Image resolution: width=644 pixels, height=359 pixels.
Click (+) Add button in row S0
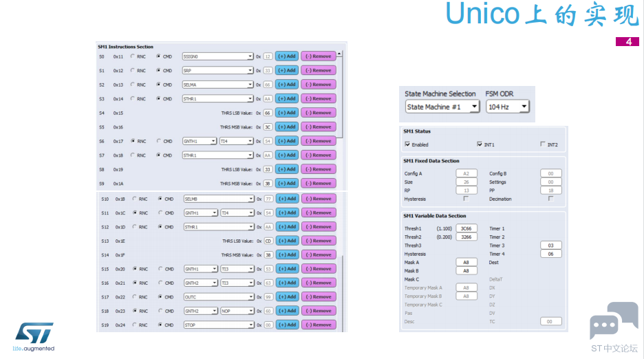(287, 56)
